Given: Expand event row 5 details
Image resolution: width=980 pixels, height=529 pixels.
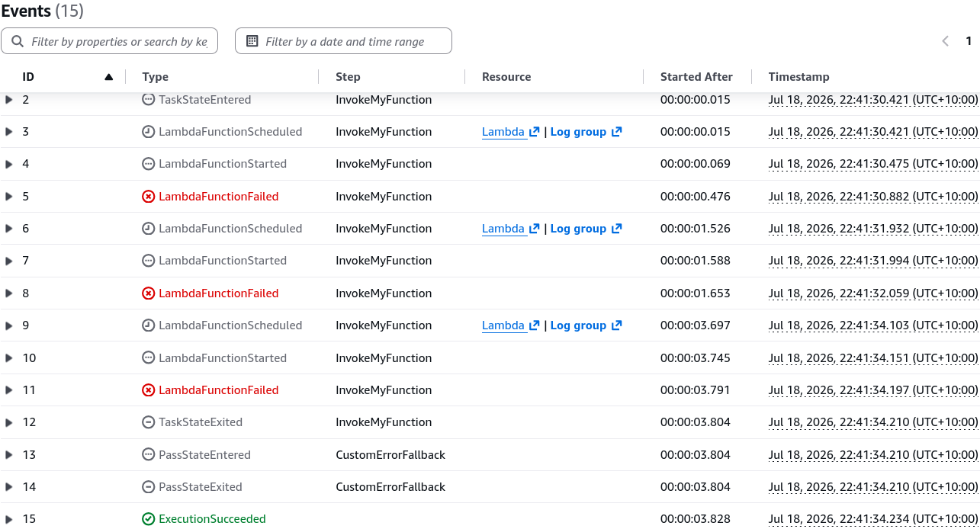Looking at the screenshot, I should [9, 197].
